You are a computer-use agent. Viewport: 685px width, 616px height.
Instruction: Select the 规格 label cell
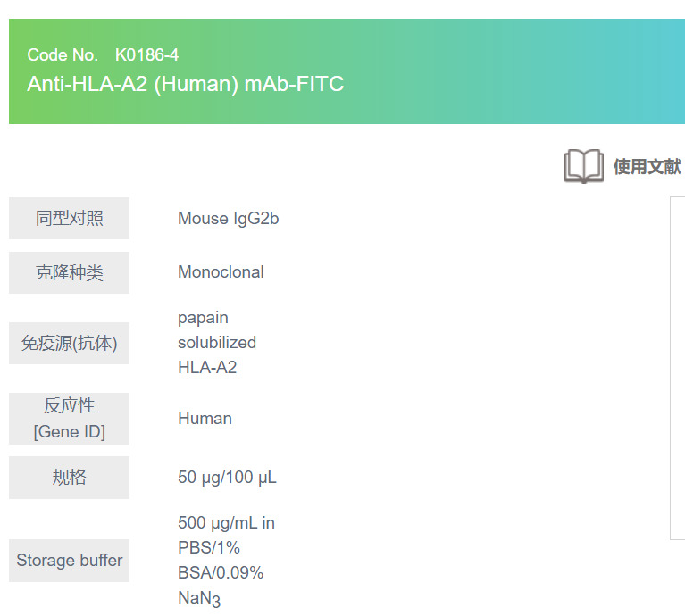(x=69, y=477)
